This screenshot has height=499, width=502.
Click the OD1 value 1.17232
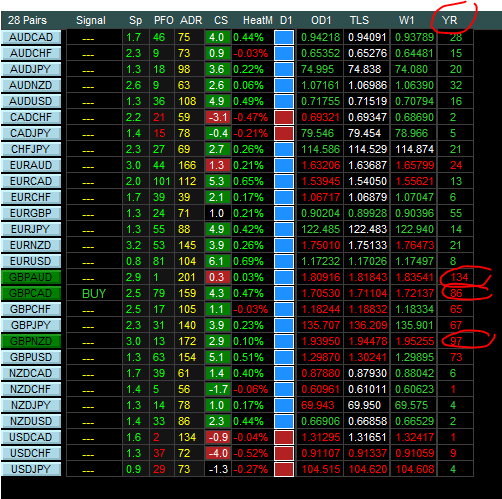pos(320,261)
